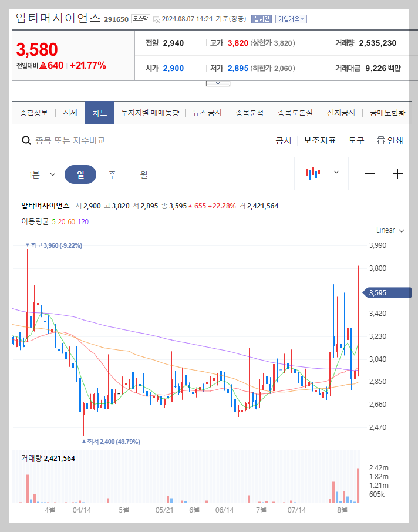Expand the quote details down-arrow button

click(x=218, y=83)
